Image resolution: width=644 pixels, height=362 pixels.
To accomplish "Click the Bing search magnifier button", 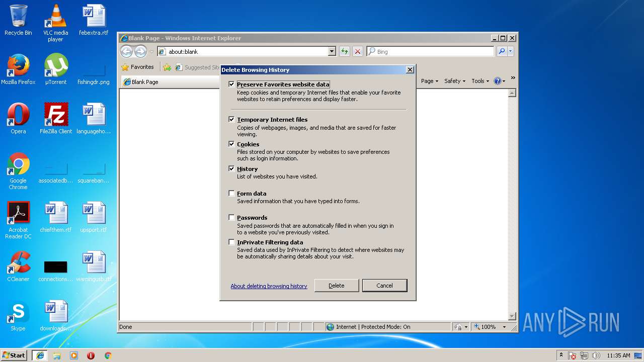I will click(502, 51).
